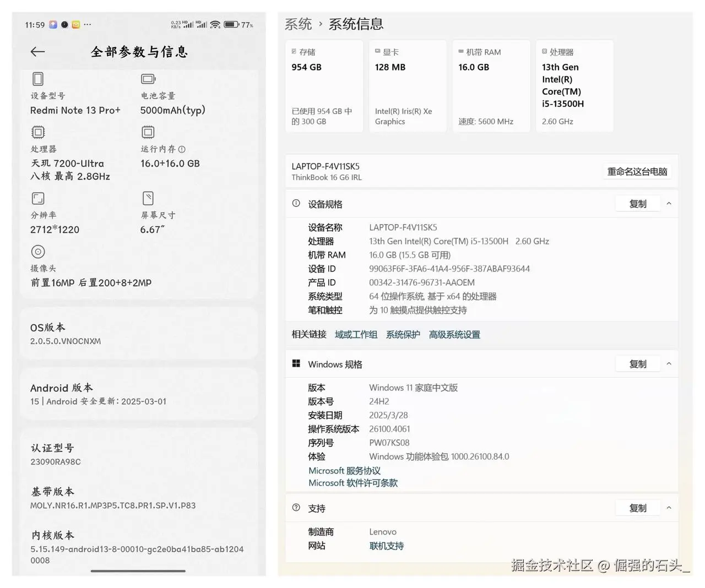Click the 存储 card icon
Screen dimensions: 705x588
pos(294,51)
